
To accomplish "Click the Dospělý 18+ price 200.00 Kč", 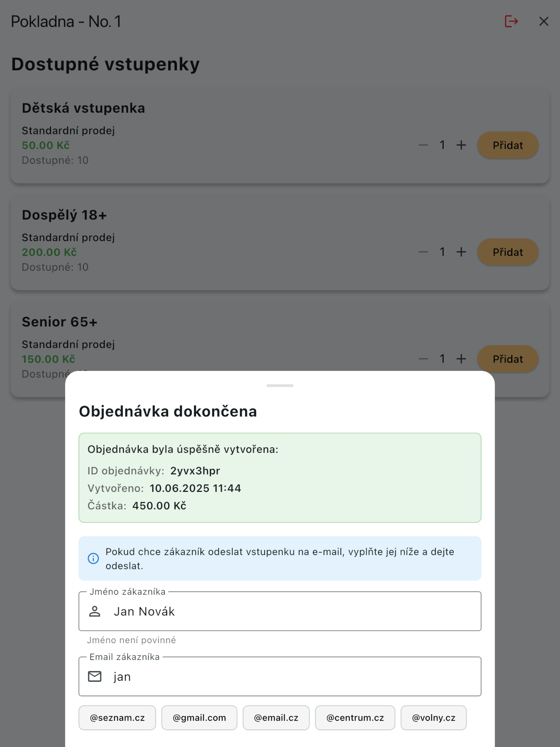I will point(49,252).
